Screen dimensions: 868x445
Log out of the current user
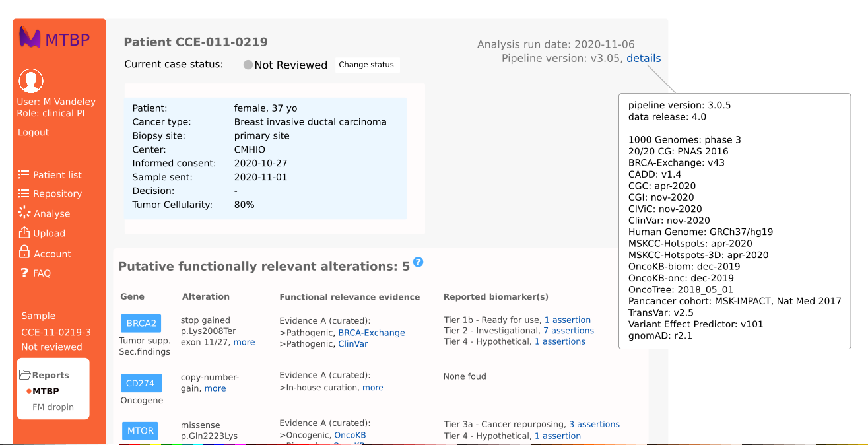[33, 133]
